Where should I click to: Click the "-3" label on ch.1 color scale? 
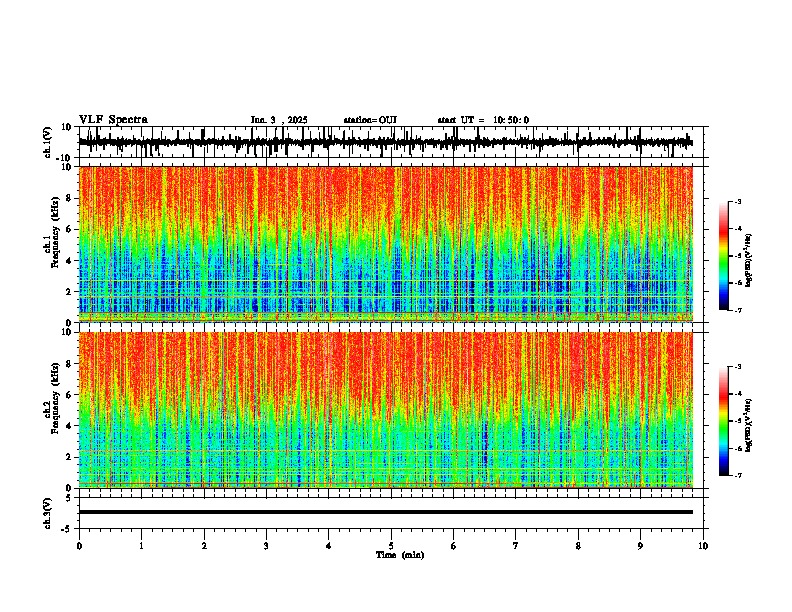click(738, 202)
